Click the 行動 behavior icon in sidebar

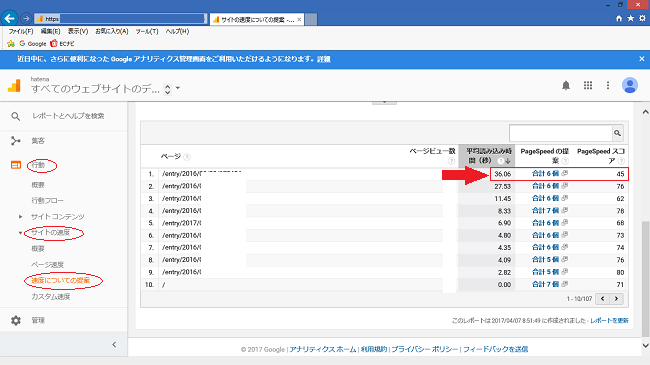pyautogui.click(x=16, y=165)
